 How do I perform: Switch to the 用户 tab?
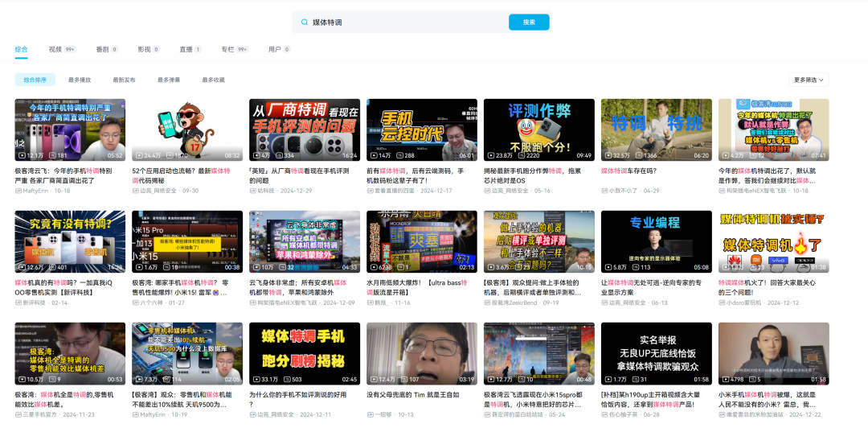pyautogui.click(x=279, y=49)
